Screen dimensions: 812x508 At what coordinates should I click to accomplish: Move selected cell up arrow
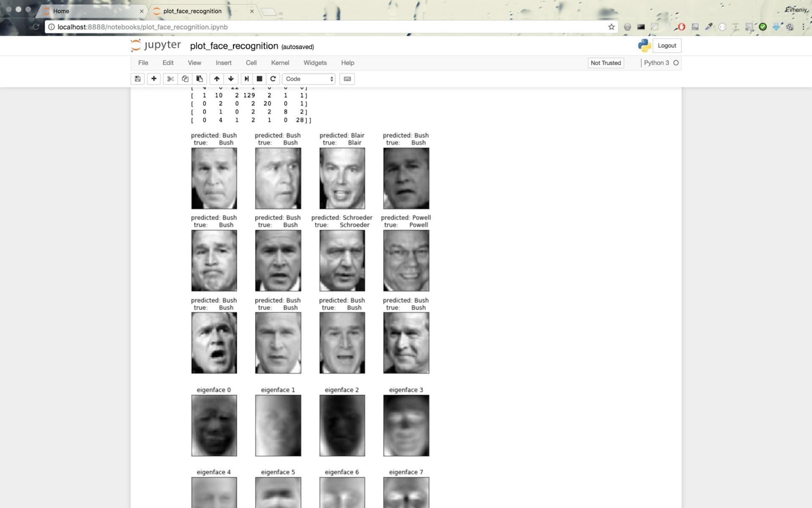217,79
